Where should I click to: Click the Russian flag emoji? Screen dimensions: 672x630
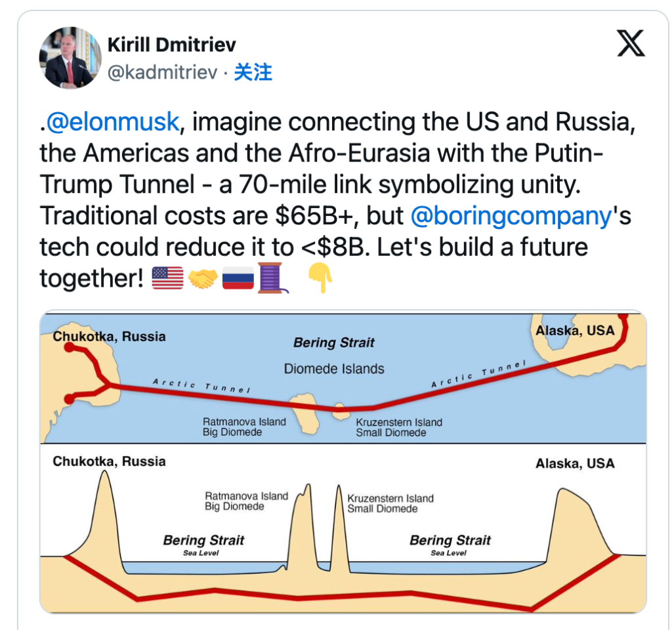tap(238, 279)
